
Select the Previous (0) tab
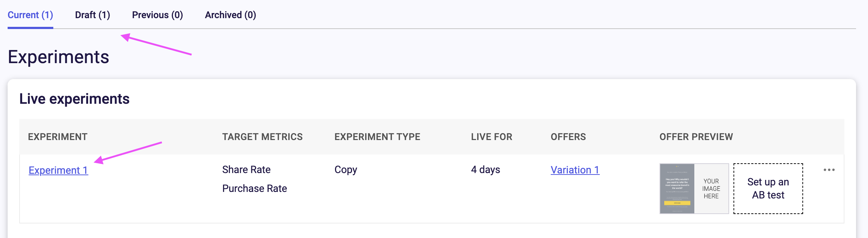(x=157, y=15)
